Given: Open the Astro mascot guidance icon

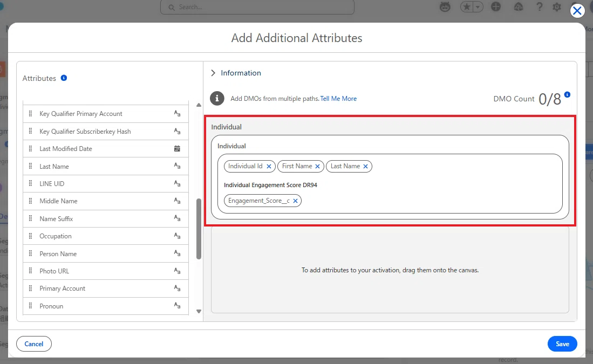Looking at the screenshot, I should (x=445, y=7).
